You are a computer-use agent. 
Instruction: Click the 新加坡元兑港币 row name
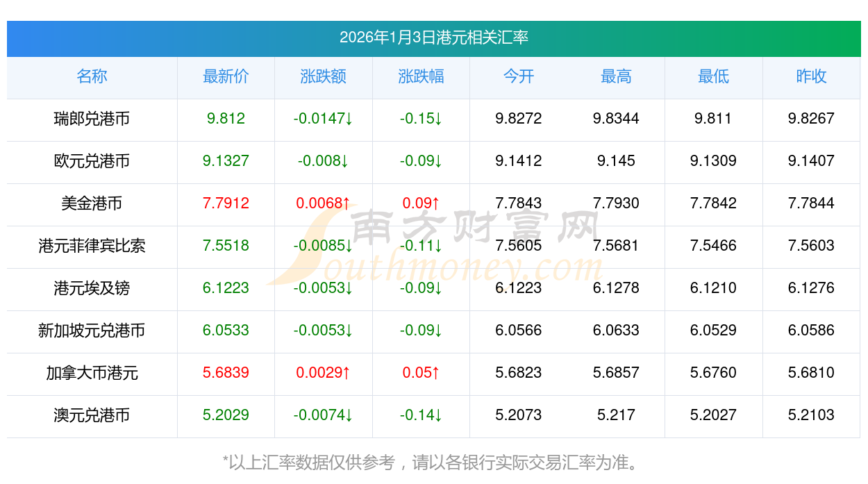click(x=92, y=331)
